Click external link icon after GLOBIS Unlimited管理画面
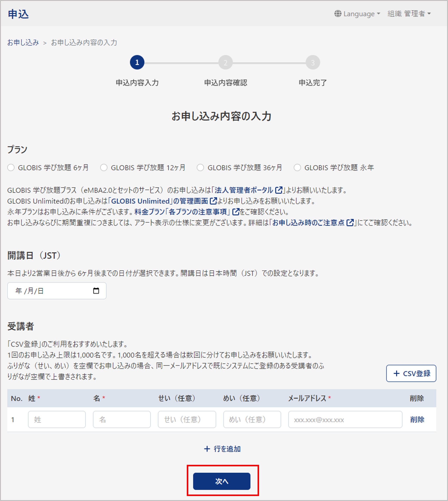Viewport: 448px width, 501px height. tap(213, 201)
